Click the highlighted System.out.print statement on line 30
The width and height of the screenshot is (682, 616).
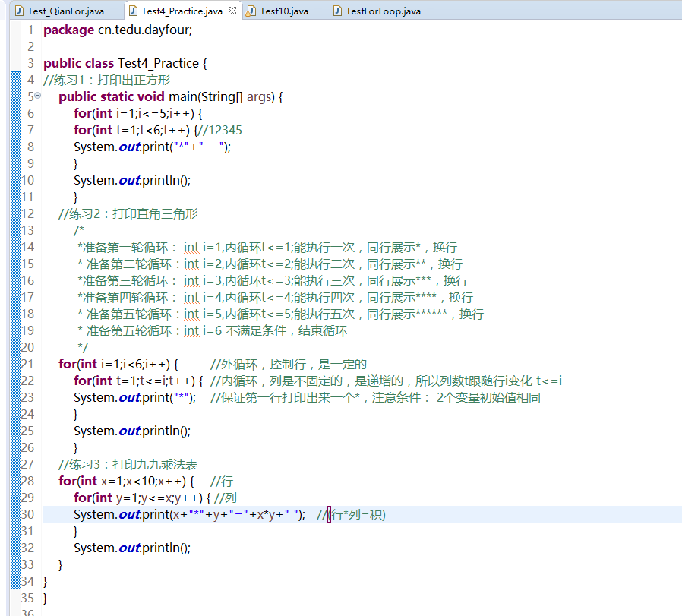click(x=175, y=514)
